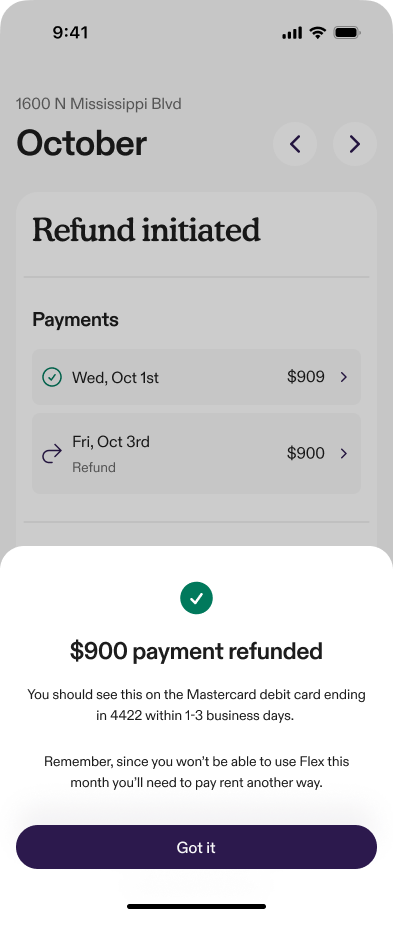
Task: Click large green success checkmark
Action: (196, 598)
